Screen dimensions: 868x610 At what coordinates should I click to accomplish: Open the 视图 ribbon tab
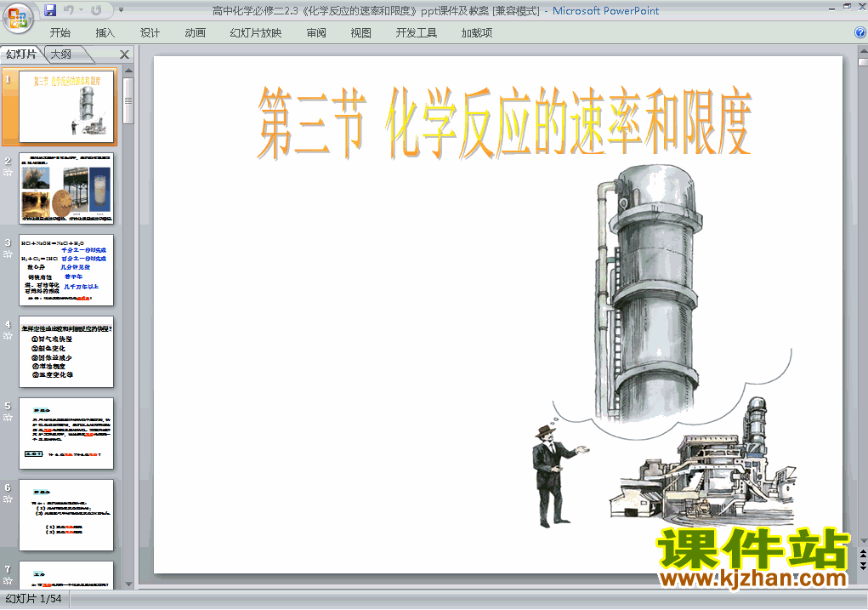[361, 33]
